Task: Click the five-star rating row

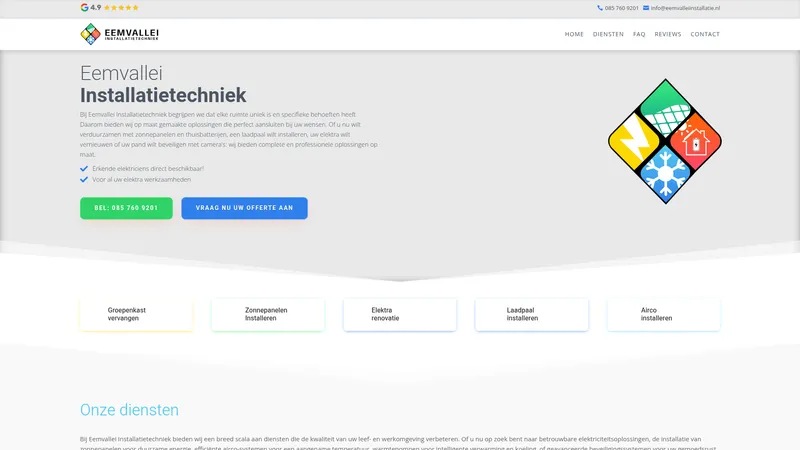Action: [x=121, y=8]
